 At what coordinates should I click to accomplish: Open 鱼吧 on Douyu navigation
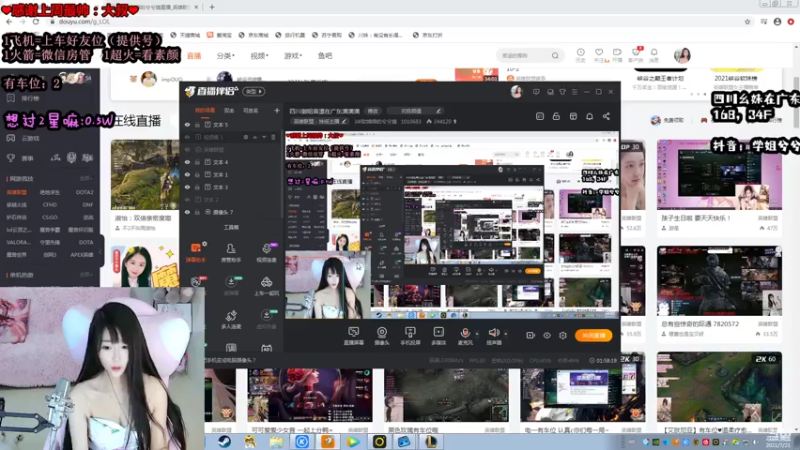pos(325,56)
